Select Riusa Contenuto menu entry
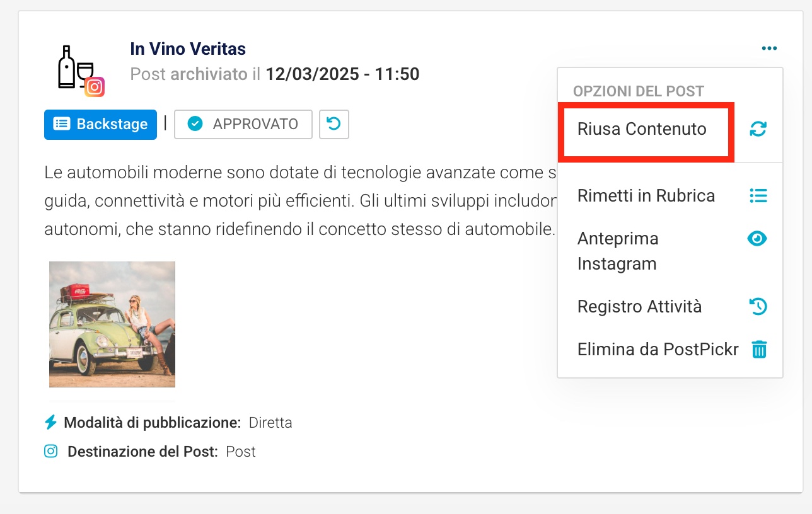The height and width of the screenshot is (514, 812). click(642, 129)
